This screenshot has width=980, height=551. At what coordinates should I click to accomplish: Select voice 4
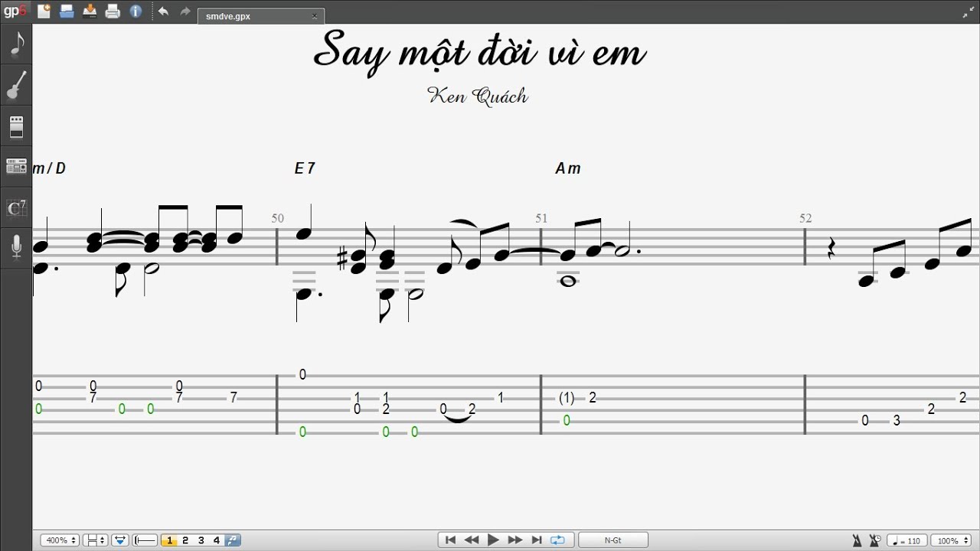[217, 540]
